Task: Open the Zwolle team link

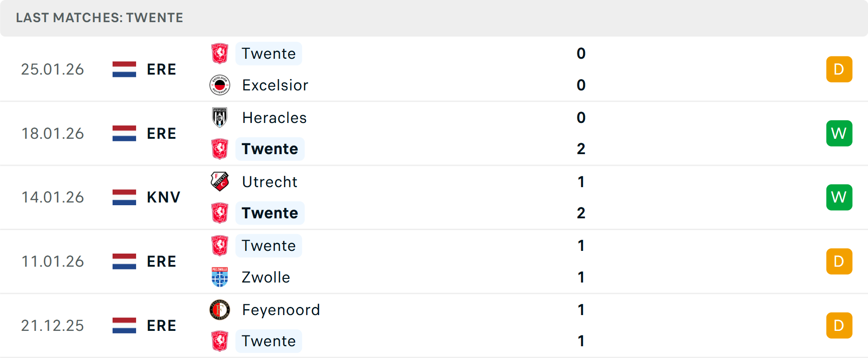Action: (266, 278)
